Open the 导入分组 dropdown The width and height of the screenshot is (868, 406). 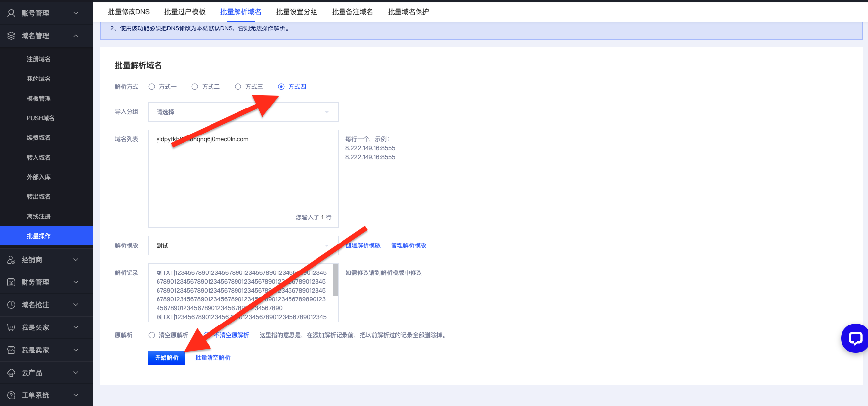243,112
